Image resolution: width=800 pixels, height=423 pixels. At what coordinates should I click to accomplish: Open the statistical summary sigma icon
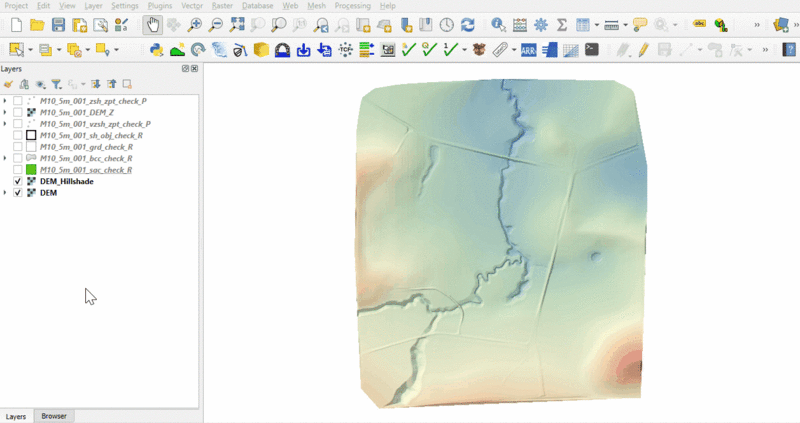coord(562,25)
